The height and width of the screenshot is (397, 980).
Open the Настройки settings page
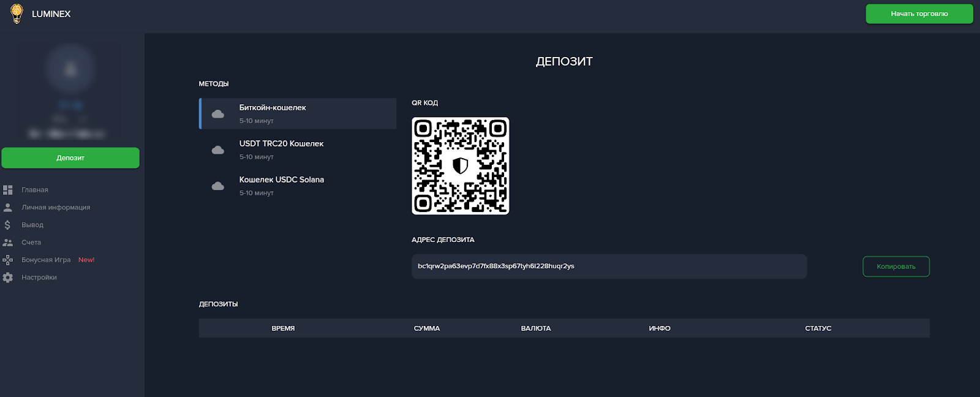39,278
